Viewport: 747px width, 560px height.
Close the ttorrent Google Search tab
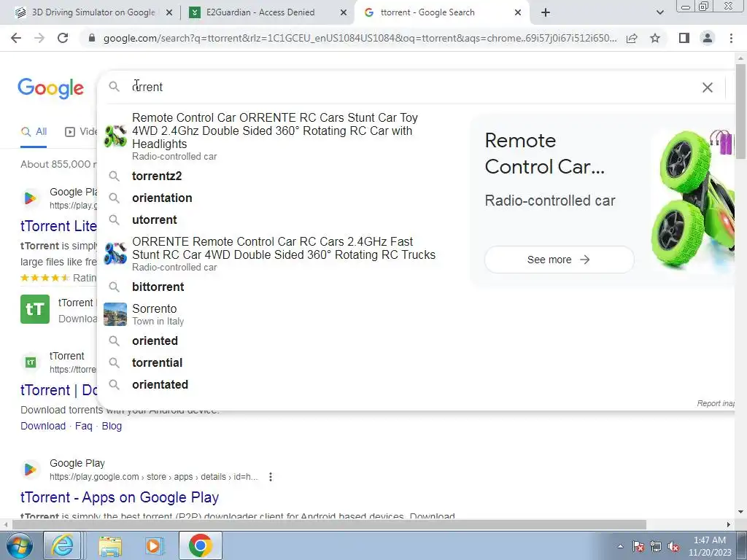tap(518, 13)
